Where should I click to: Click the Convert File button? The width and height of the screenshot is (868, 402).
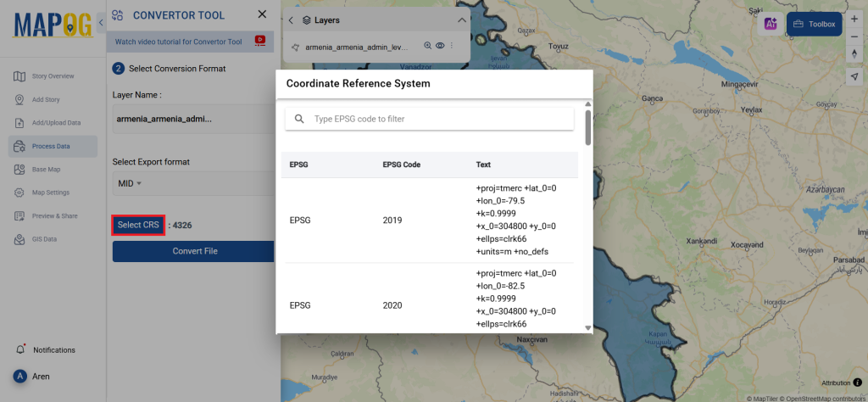pos(194,251)
